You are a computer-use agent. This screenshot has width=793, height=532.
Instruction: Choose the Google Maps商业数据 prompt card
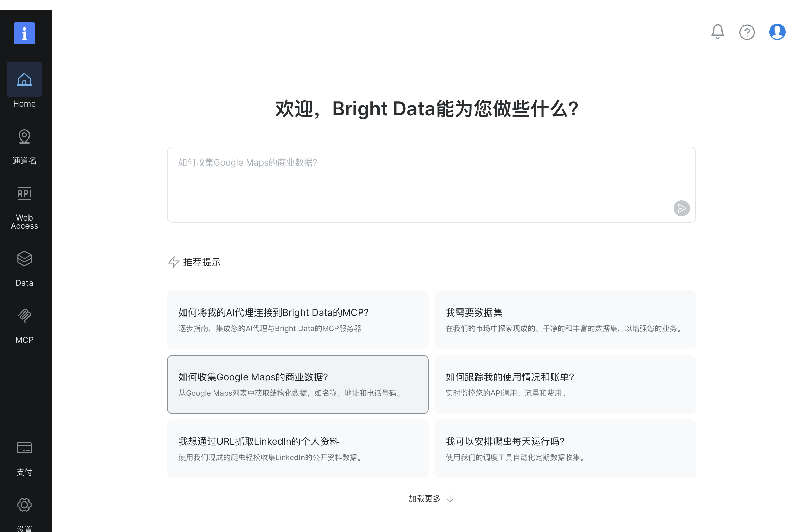click(x=297, y=384)
